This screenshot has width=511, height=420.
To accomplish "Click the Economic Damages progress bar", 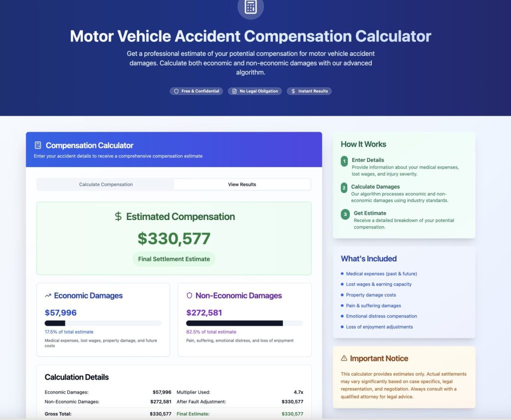I will [x=103, y=323].
